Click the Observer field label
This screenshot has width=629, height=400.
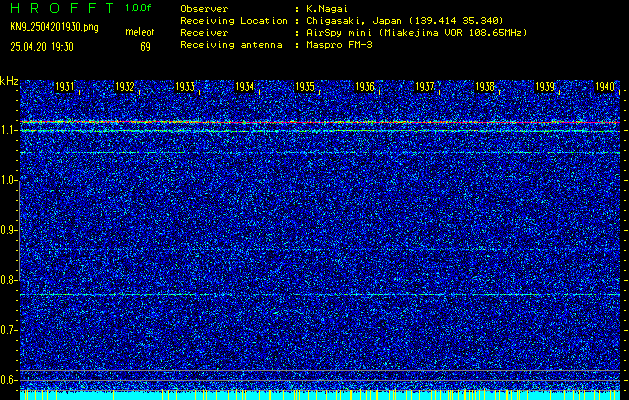[x=204, y=9]
